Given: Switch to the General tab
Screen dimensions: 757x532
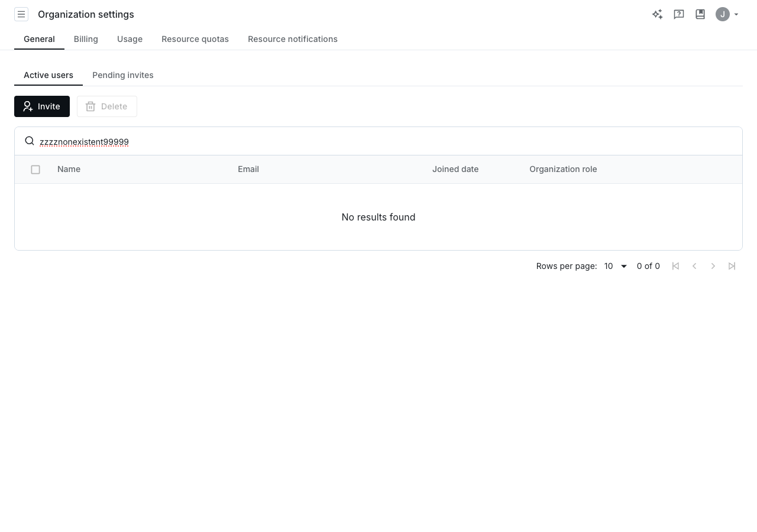Looking at the screenshot, I should pyautogui.click(x=39, y=39).
